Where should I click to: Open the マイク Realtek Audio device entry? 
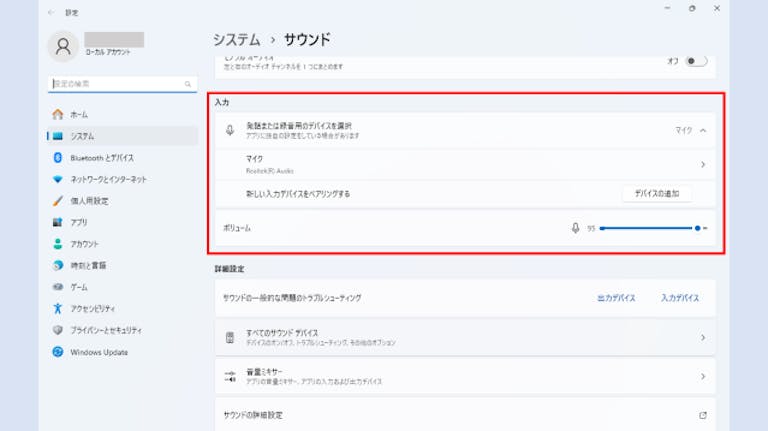(465, 165)
